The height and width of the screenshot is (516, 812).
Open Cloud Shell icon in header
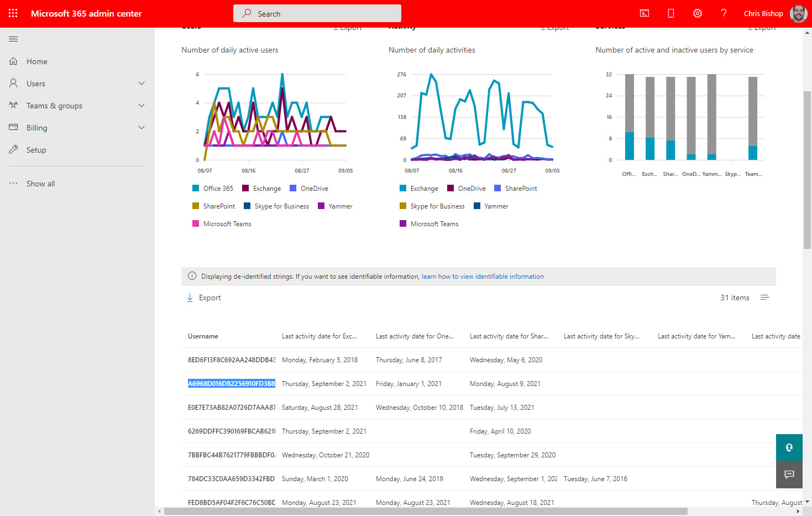pyautogui.click(x=645, y=13)
